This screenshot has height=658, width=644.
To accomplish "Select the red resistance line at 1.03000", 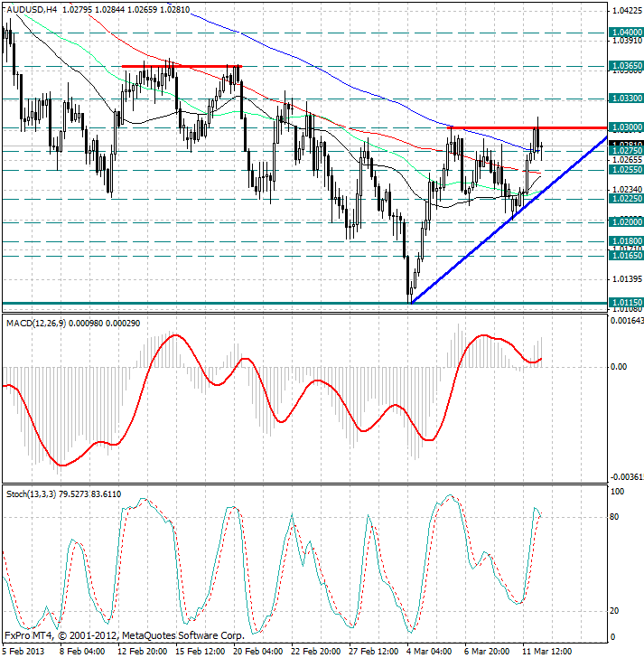I will [527, 127].
